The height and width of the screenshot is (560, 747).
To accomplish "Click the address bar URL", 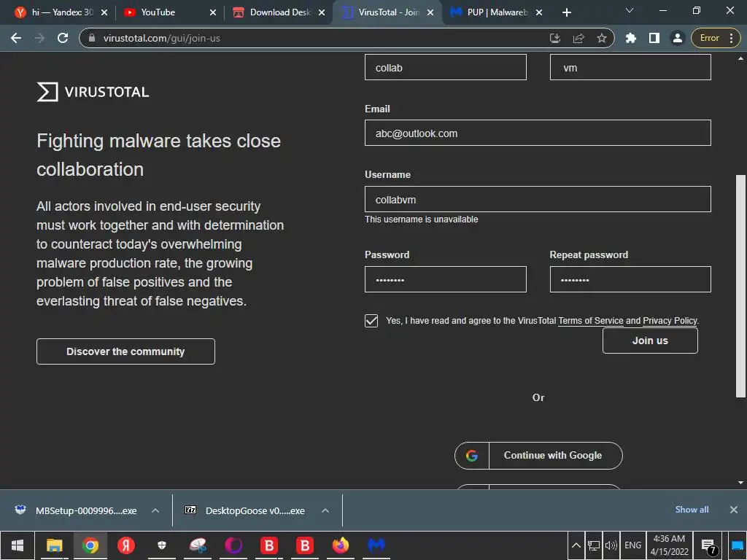I will tap(161, 38).
